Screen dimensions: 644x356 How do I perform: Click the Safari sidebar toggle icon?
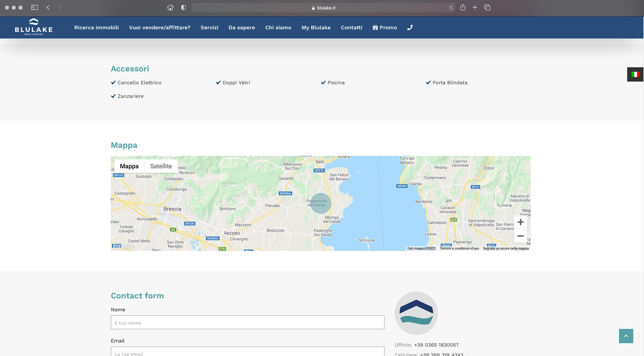point(35,7)
